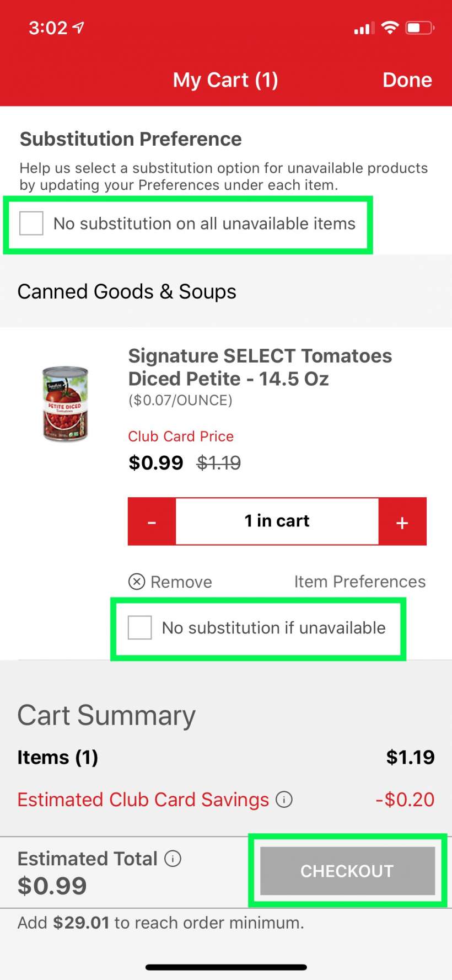The height and width of the screenshot is (980, 452).
Task: Decrease tomato quantity with minus button
Action: click(x=152, y=521)
